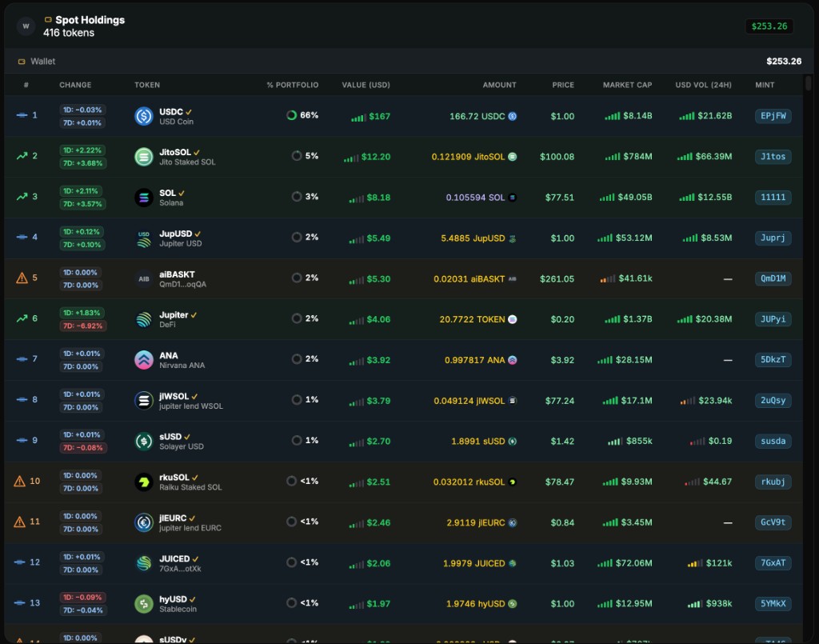Click the JUICED token logo icon

(144, 563)
